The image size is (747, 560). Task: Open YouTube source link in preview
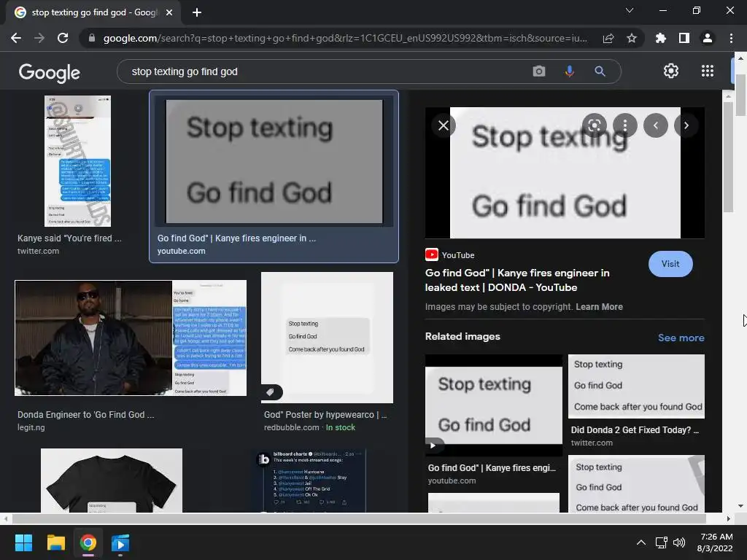tap(449, 254)
